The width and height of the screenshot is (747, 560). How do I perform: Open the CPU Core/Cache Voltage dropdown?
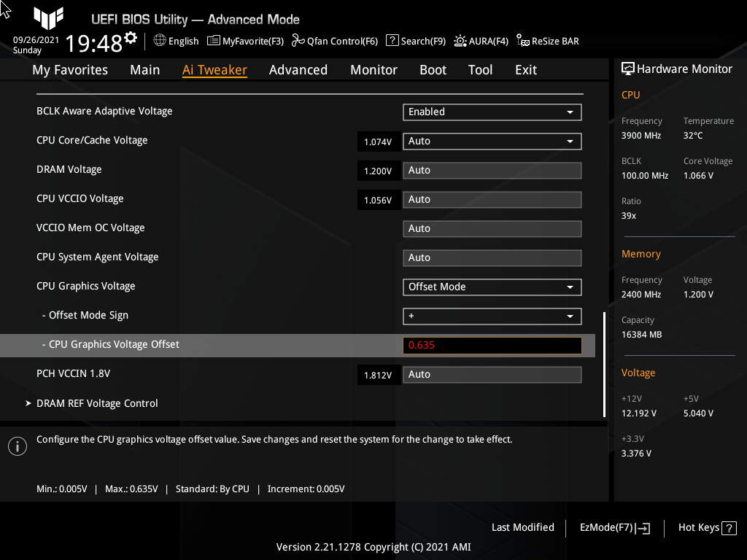(492, 141)
